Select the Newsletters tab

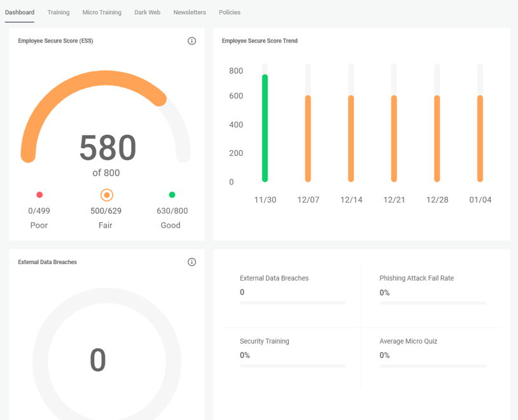[x=190, y=13]
